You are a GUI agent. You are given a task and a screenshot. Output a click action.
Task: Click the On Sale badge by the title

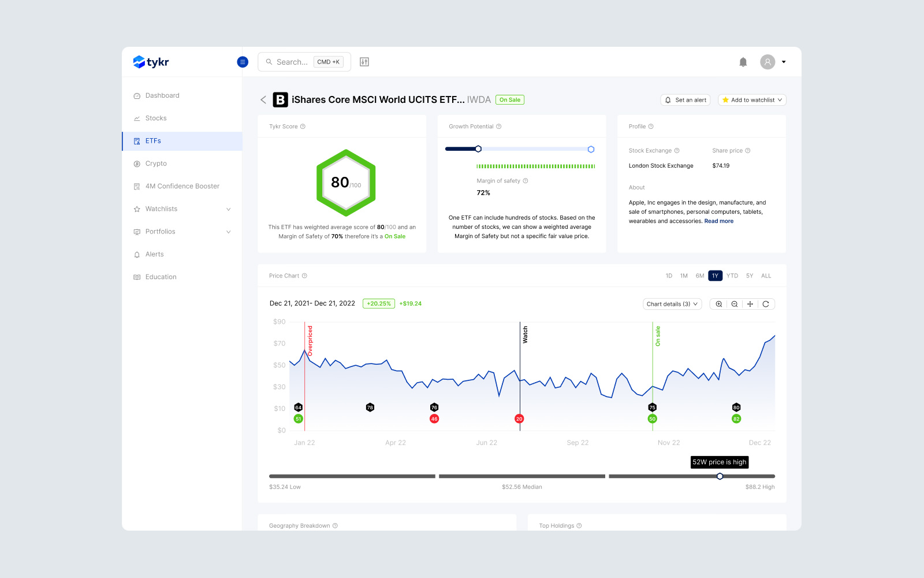tap(510, 100)
